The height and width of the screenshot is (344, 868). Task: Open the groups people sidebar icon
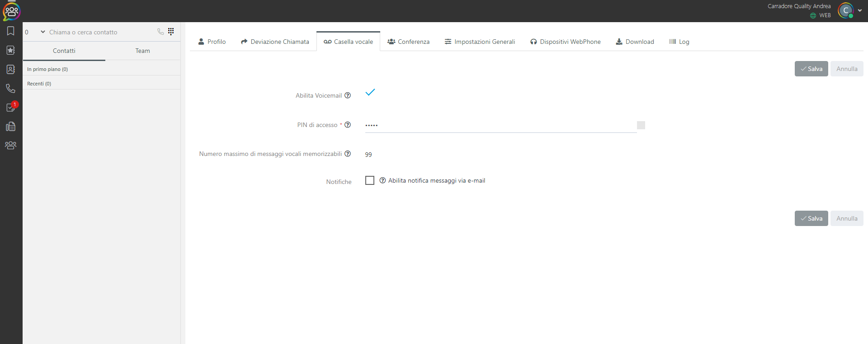[11, 145]
